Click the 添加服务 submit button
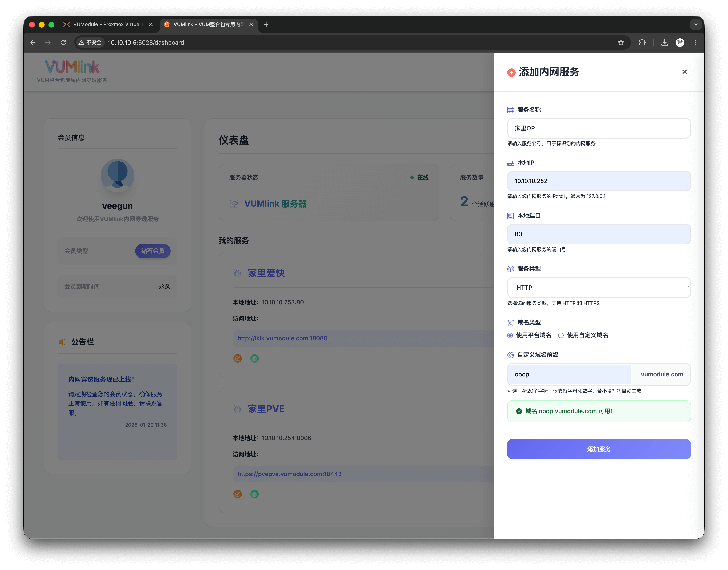 [599, 449]
